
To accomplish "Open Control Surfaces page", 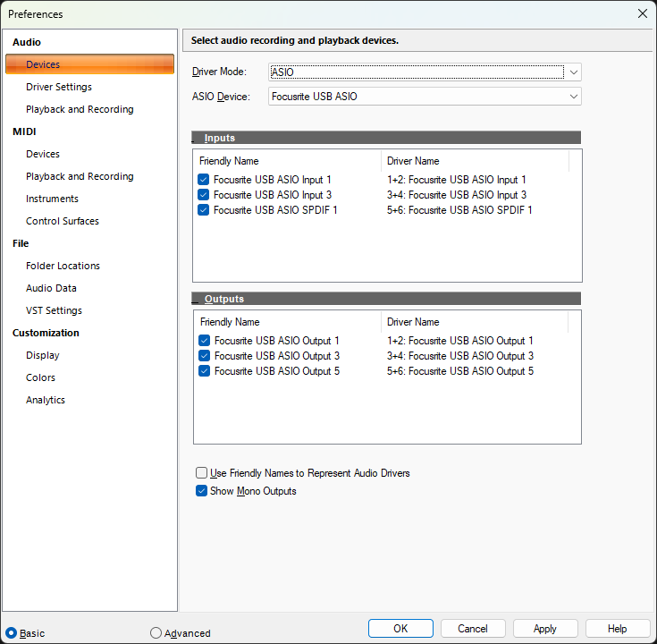I will coord(63,221).
